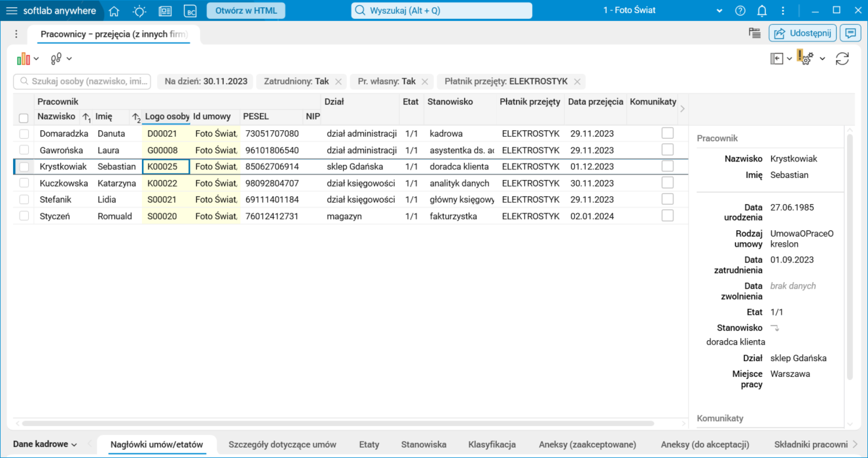Image resolution: width=868 pixels, height=458 pixels.
Task: Click the Imię sort arrow indicator
Action: click(x=136, y=118)
